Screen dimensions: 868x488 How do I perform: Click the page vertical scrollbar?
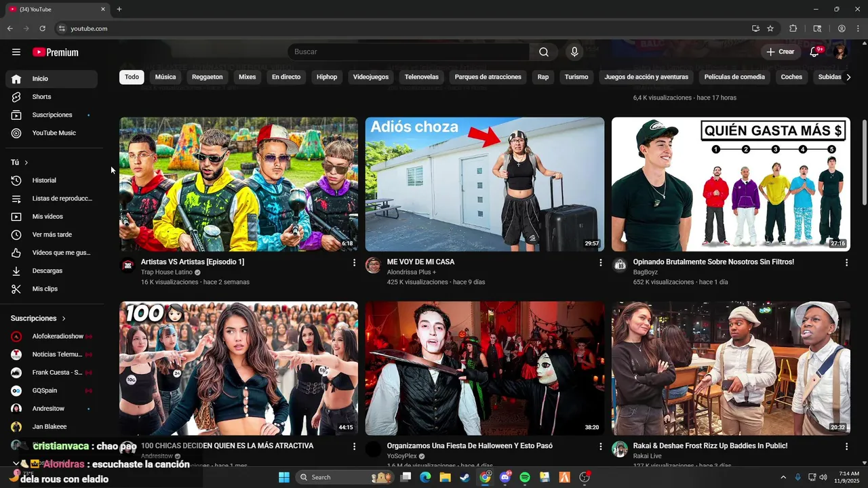tap(864, 163)
